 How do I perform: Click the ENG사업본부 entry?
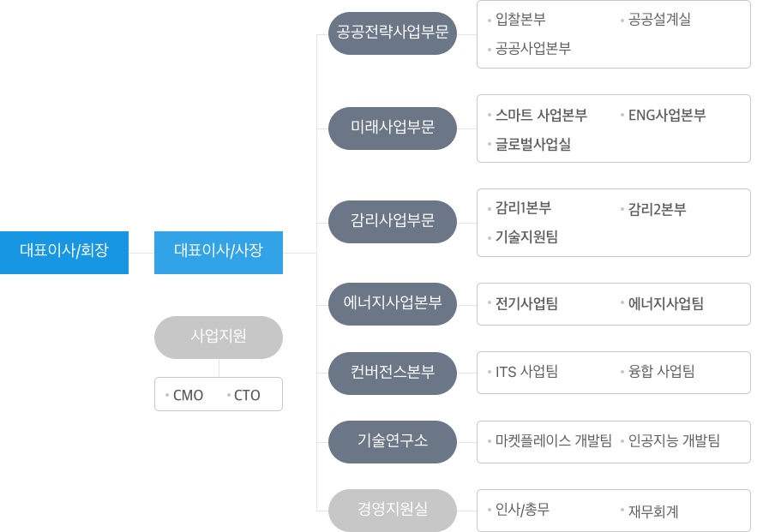coord(667,116)
